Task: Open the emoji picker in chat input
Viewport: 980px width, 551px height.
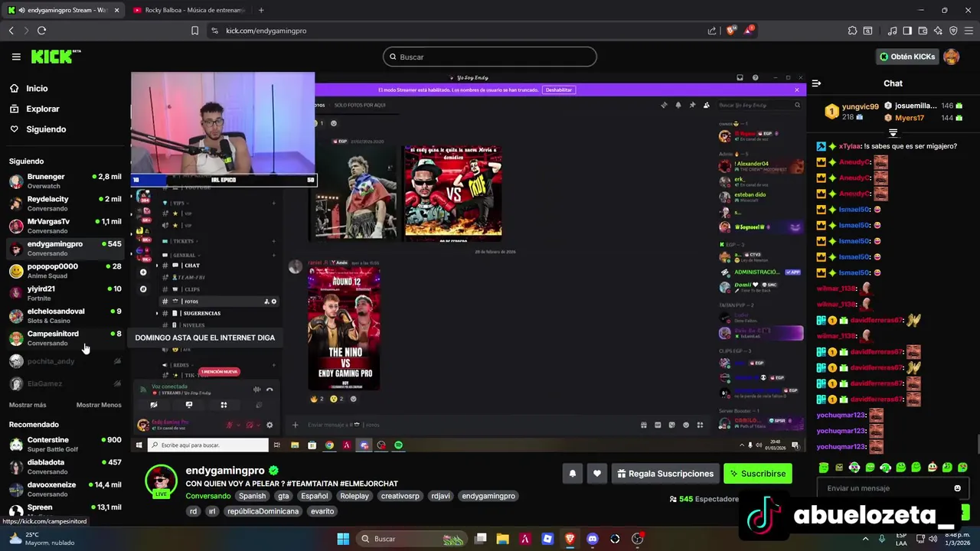Action: (957, 488)
